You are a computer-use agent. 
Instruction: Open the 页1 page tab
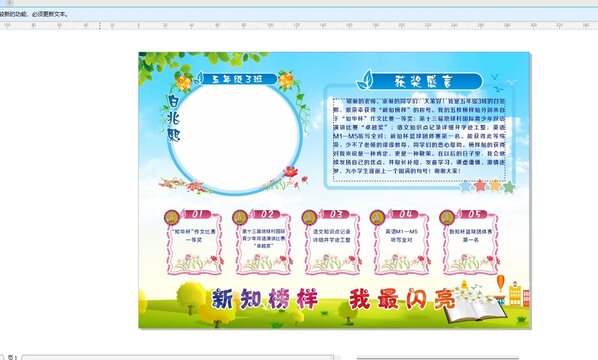tap(13, 357)
